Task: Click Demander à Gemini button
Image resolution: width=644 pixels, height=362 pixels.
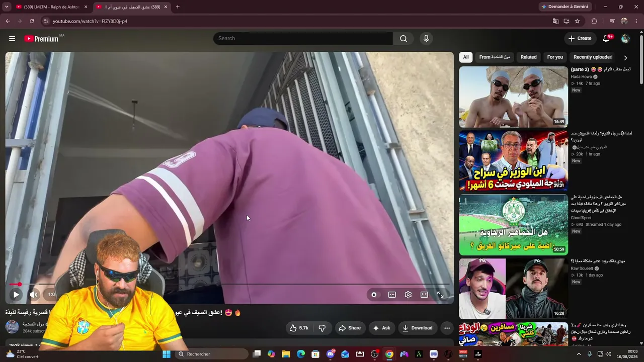Action: click(564, 7)
